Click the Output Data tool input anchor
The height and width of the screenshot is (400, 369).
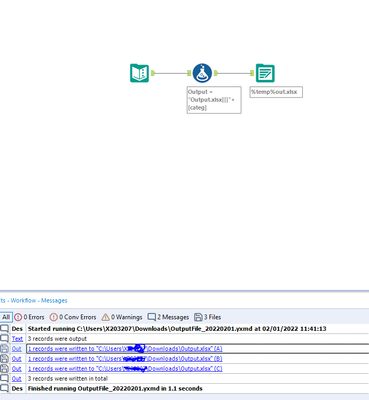252,73
